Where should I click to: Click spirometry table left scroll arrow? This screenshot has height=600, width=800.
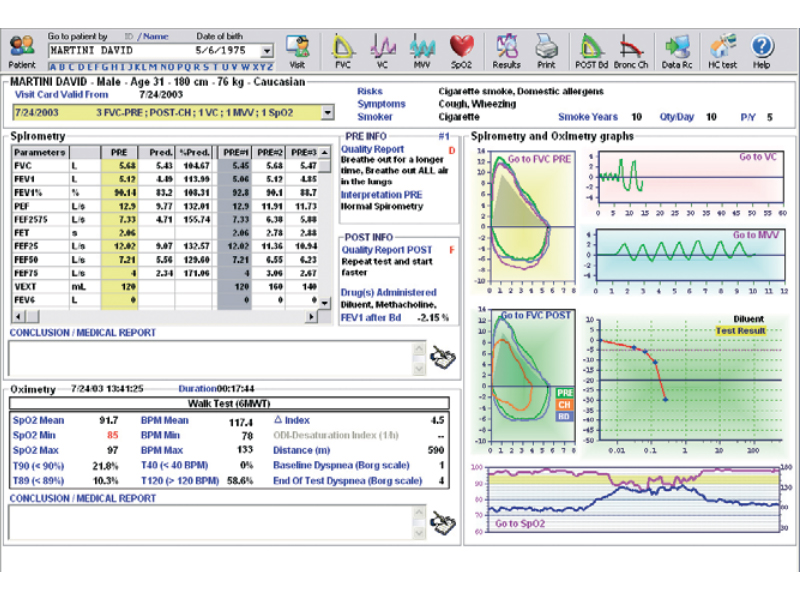[x=18, y=316]
